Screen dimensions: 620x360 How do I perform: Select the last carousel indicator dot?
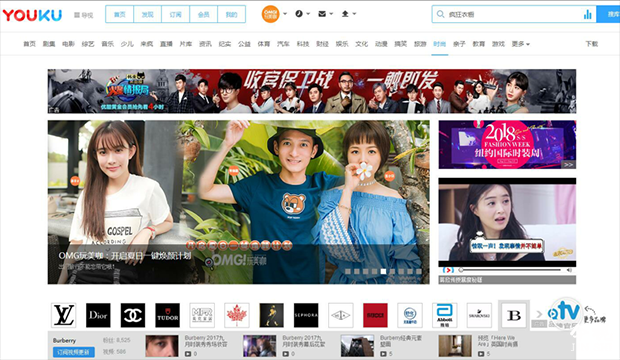coord(419,271)
